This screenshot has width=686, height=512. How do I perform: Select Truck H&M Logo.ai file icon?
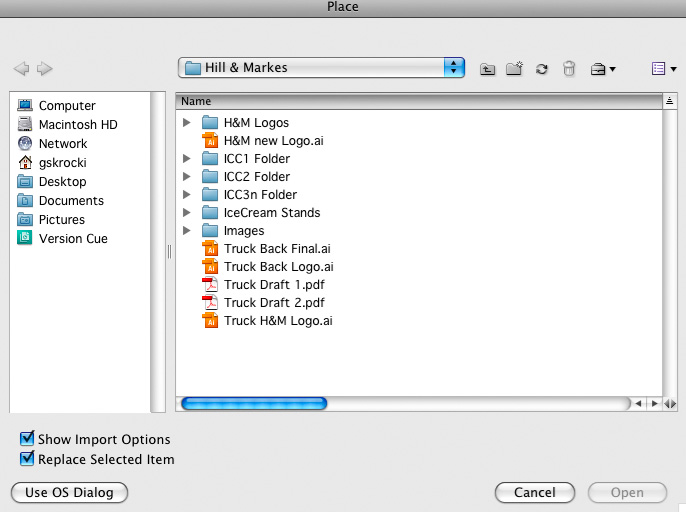click(x=210, y=320)
